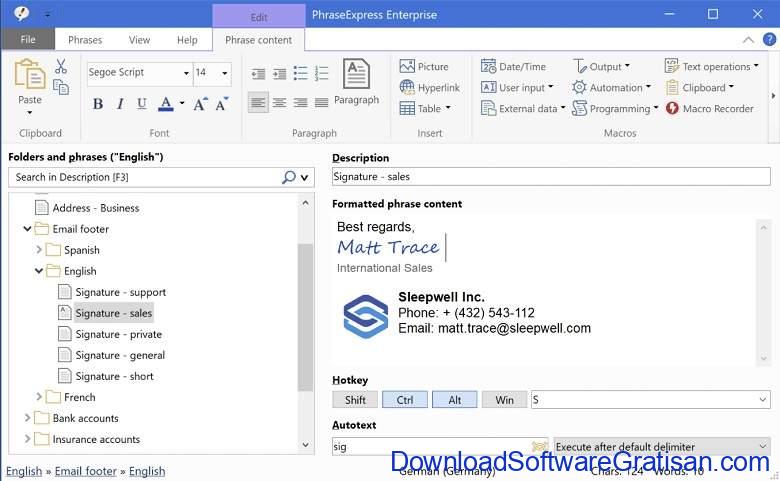This screenshot has height=481, width=780.
Task: Open the Text operations menu
Action: 711,66
